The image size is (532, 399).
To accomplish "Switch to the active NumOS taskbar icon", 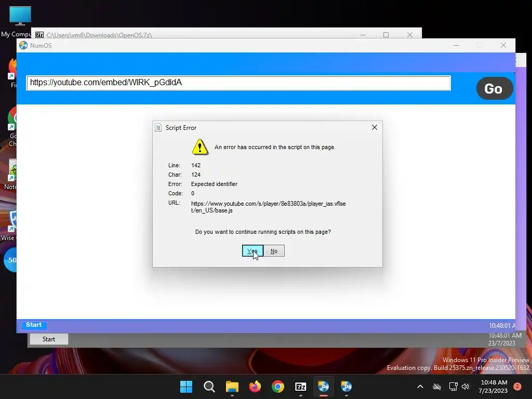I will tap(323, 387).
